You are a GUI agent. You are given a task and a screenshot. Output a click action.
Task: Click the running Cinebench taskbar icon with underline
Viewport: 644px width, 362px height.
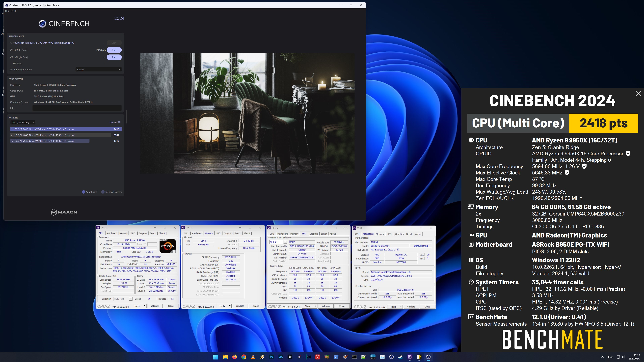[428, 357]
